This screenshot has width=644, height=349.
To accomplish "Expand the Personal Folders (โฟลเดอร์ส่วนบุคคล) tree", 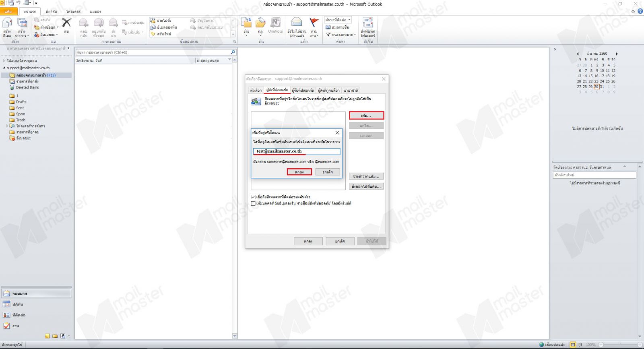I will pyautogui.click(x=4, y=61).
